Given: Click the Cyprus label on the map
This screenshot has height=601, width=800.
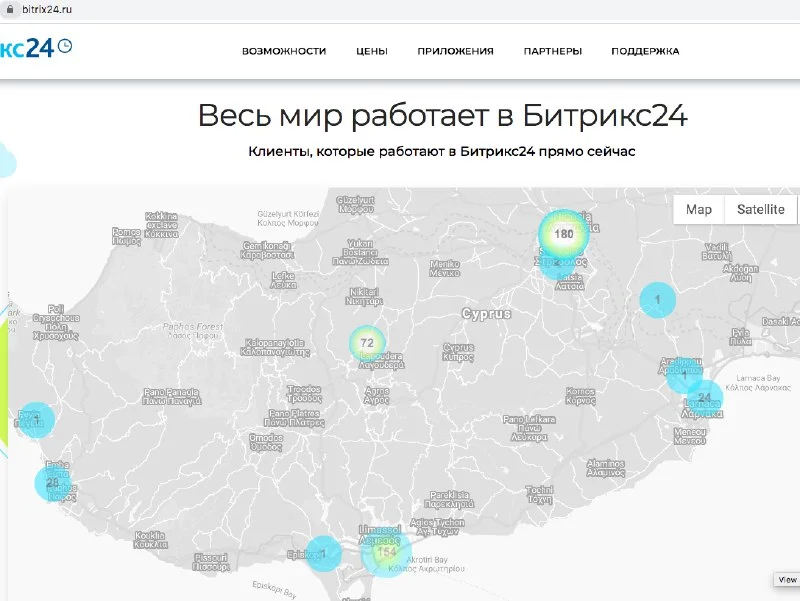Looking at the screenshot, I should pyautogui.click(x=486, y=314).
